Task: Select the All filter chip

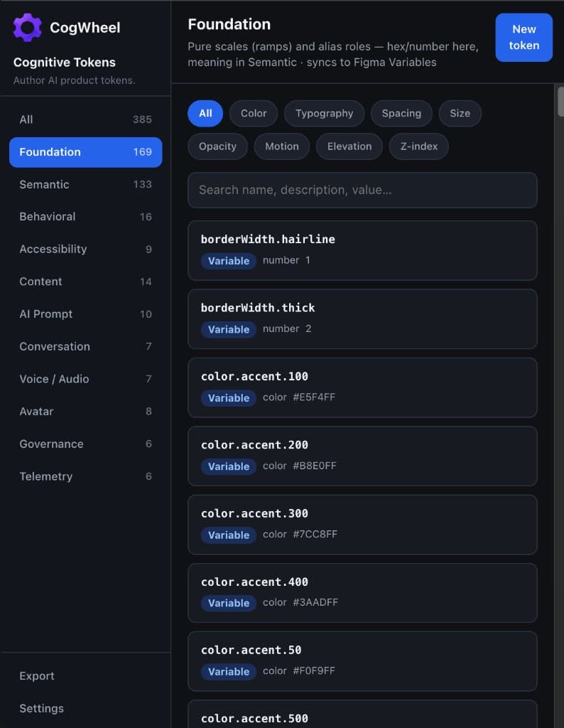Action: pos(205,113)
